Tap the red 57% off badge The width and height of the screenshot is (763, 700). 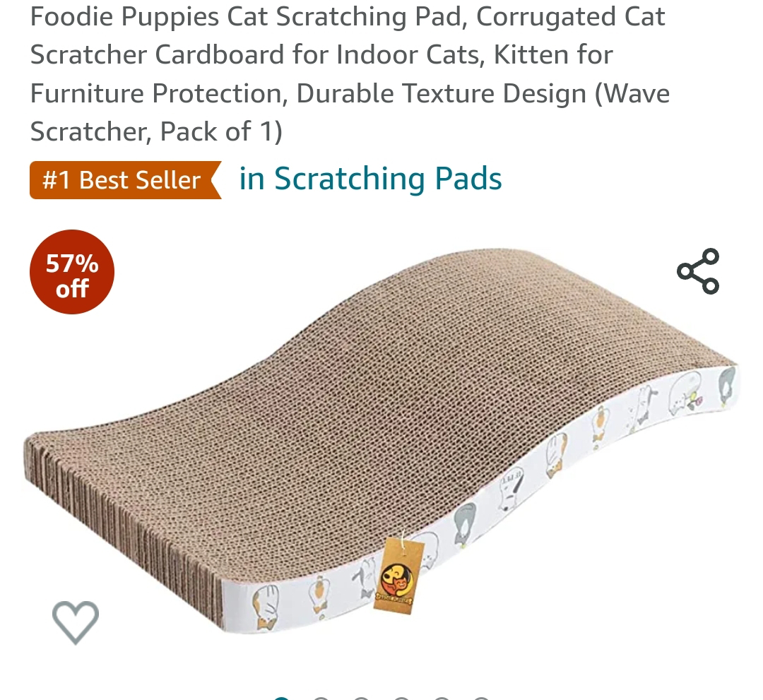click(72, 272)
